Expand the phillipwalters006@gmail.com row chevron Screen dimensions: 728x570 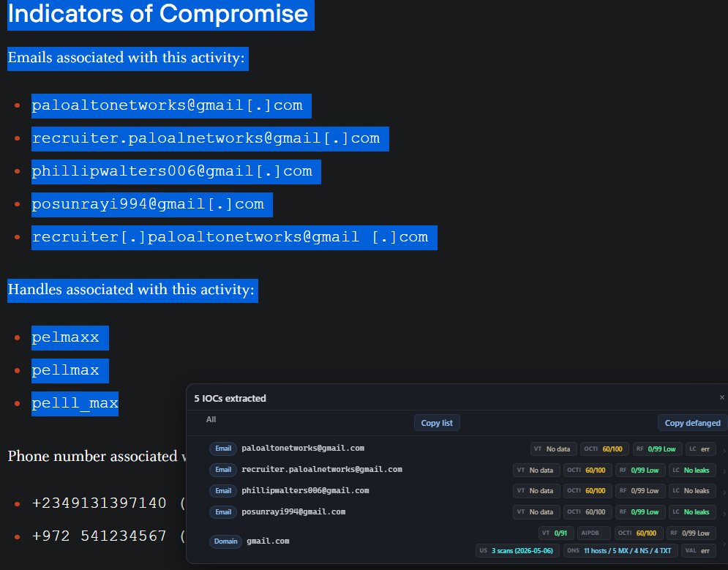click(x=724, y=492)
